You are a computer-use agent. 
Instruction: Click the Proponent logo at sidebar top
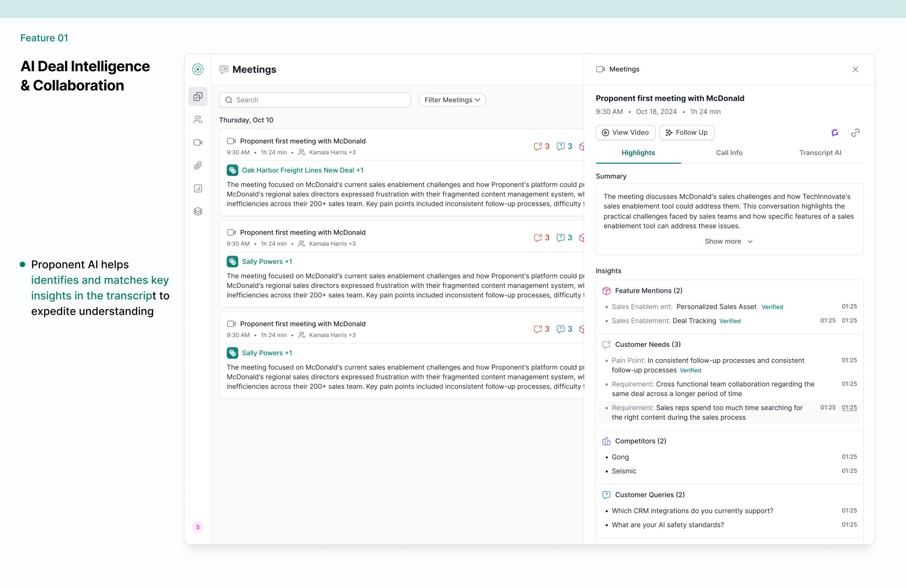(x=198, y=69)
